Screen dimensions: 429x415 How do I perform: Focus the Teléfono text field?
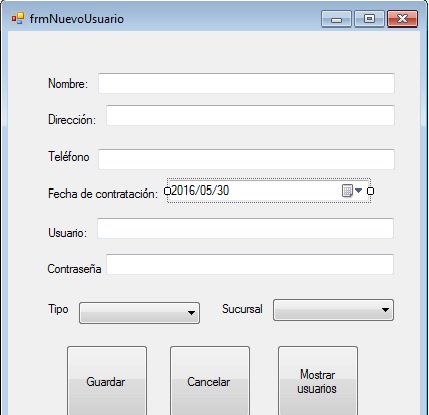(x=246, y=159)
